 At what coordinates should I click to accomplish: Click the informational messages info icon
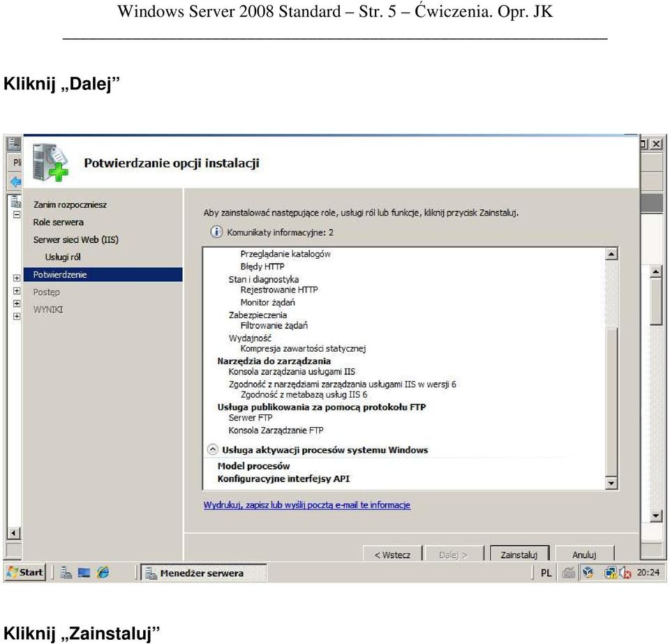(216, 232)
